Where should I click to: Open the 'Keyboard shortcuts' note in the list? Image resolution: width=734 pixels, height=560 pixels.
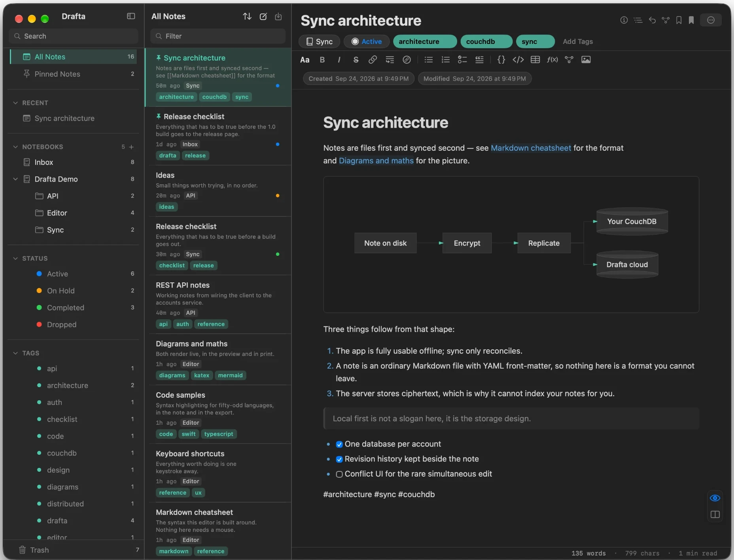(x=218, y=473)
